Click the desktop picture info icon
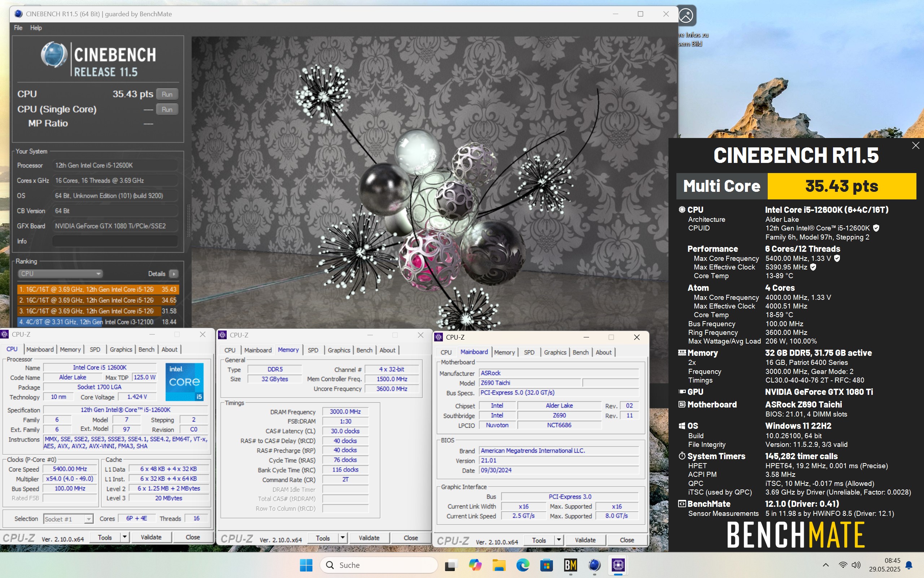Image resolution: width=924 pixels, height=578 pixels. pyautogui.click(x=686, y=16)
